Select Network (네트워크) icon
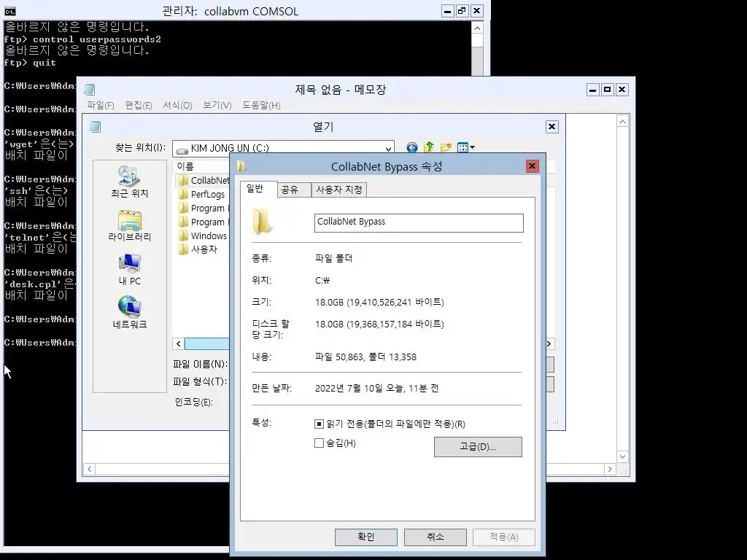 pyautogui.click(x=129, y=313)
